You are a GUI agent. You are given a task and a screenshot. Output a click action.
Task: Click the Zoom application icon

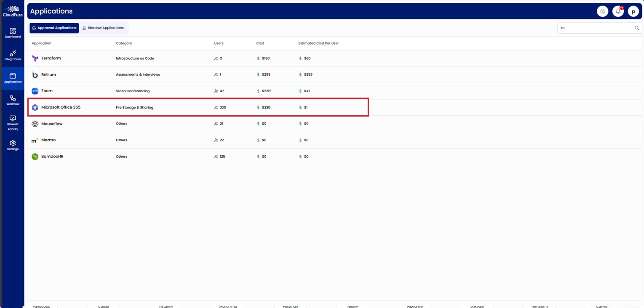(x=35, y=90)
